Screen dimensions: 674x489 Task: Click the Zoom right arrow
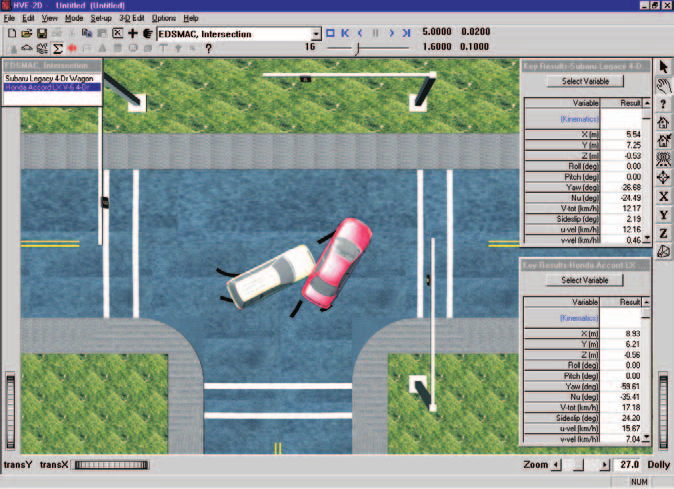pos(605,465)
